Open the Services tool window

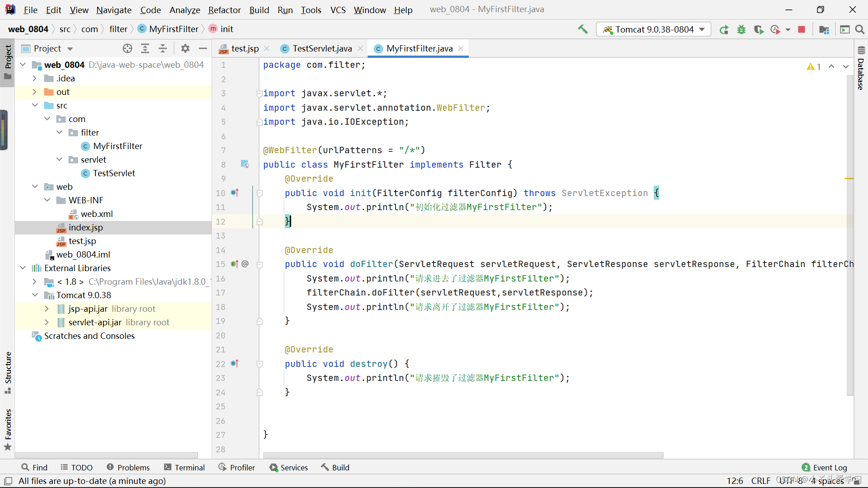click(x=289, y=467)
